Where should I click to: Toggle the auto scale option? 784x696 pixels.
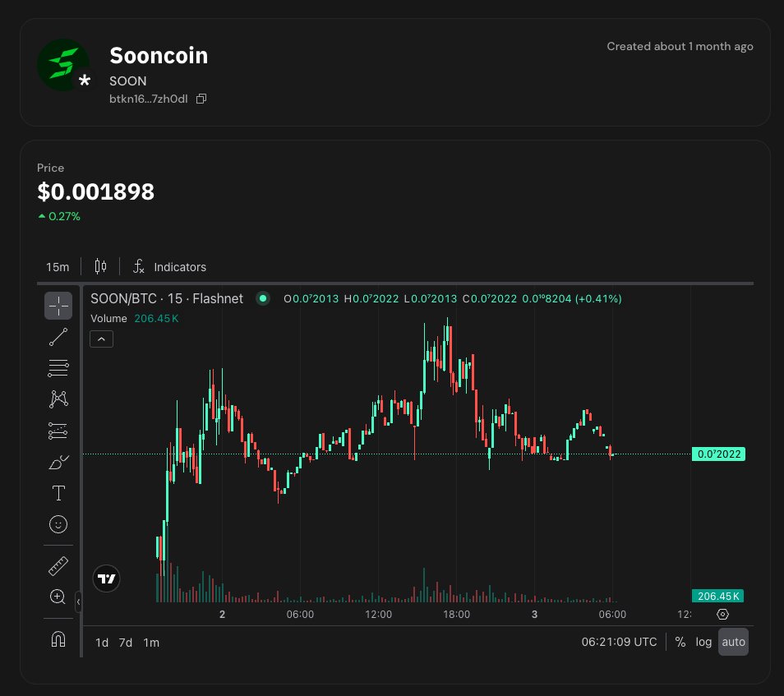point(733,642)
